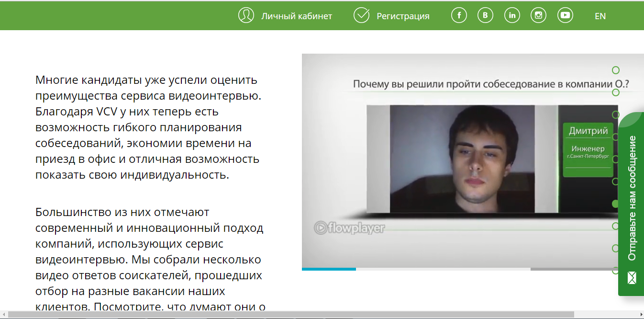Click the blue video progress bar
This screenshot has height=319, width=644.
point(329,269)
